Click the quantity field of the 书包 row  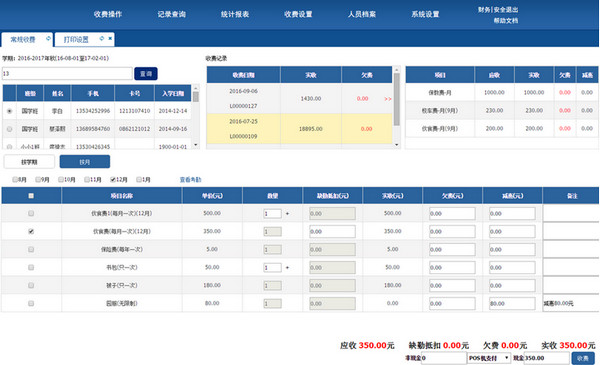point(272,267)
